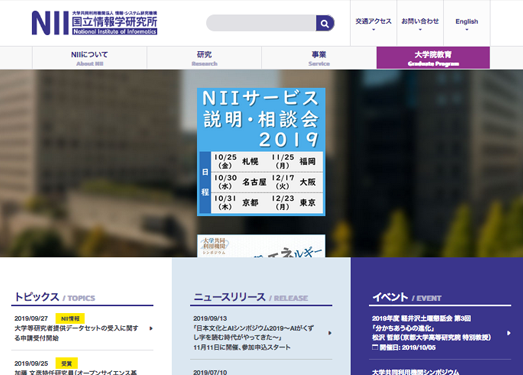Select the 2019/09/27 topic date
This screenshot has width=523, height=375.
point(31,319)
